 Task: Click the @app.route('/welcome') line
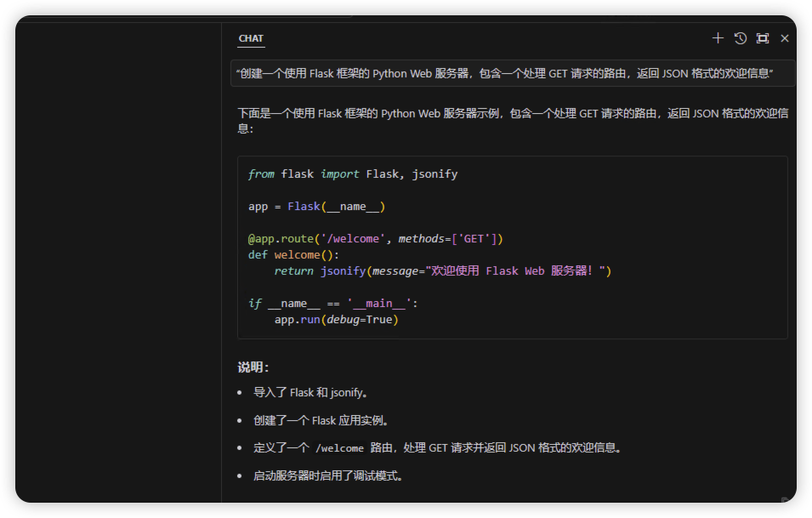point(376,239)
